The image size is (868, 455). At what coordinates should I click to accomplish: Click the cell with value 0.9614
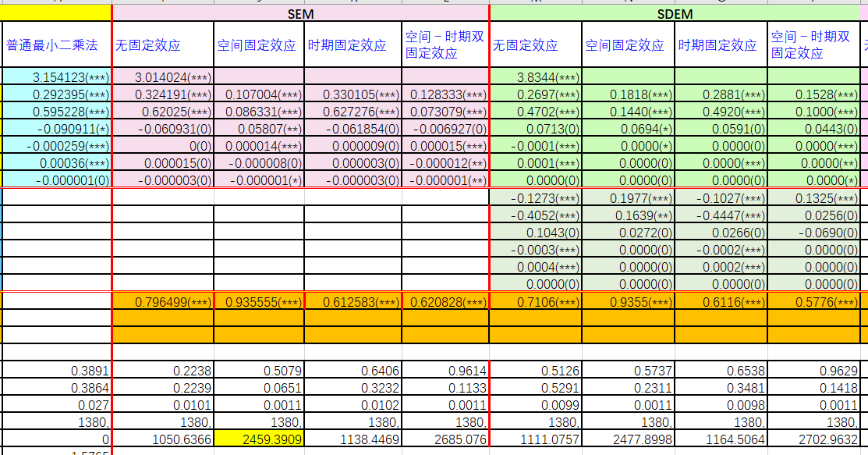445,370
